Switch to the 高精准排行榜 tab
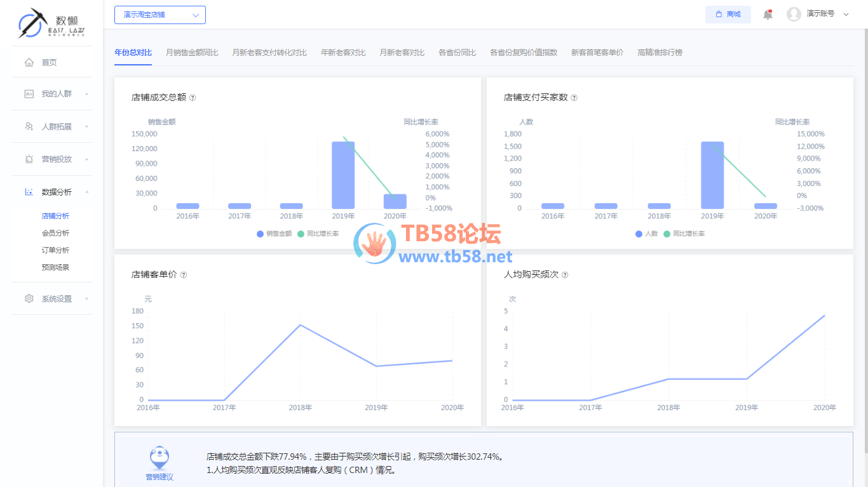 660,53
